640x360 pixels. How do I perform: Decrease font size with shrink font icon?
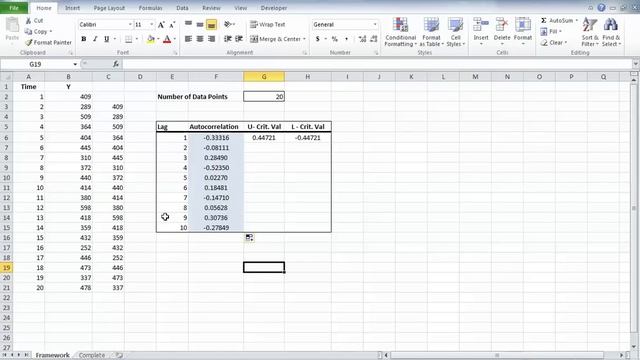[x=172, y=25]
